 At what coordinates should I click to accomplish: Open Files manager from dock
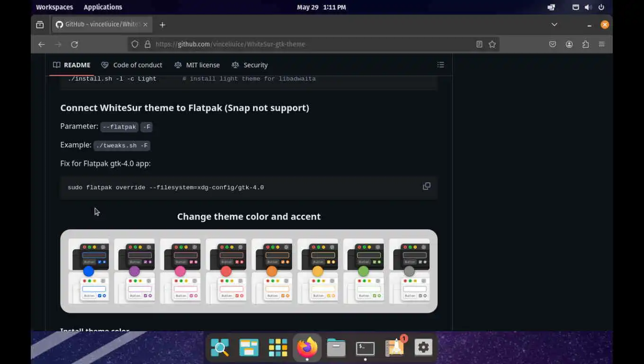tap(336, 348)
